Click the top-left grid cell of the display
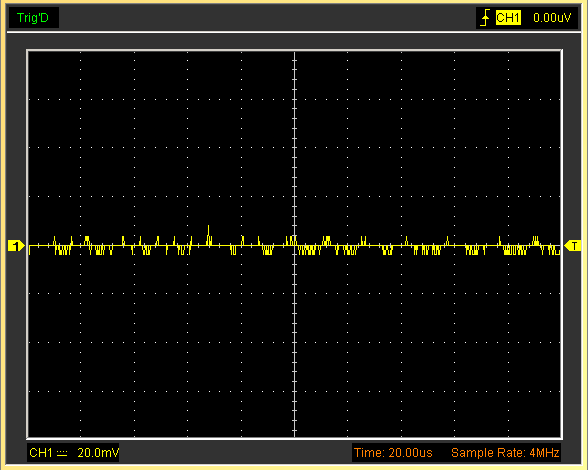Viewport: 588px width, 470px height. tap(54, 75)
